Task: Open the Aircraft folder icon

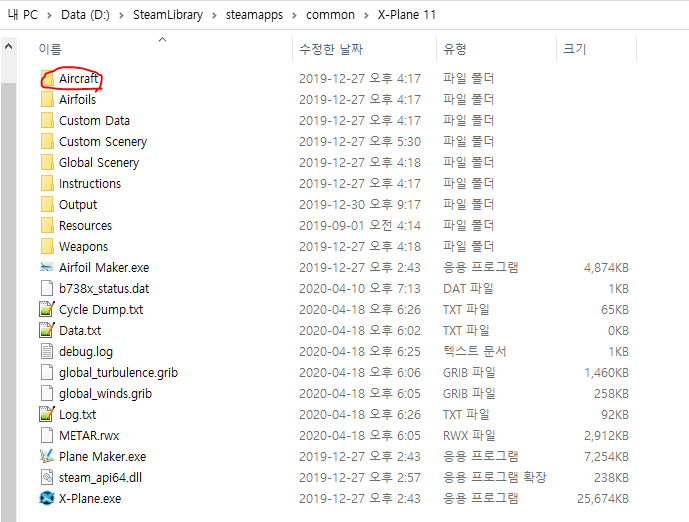Action: pos(47,79)
